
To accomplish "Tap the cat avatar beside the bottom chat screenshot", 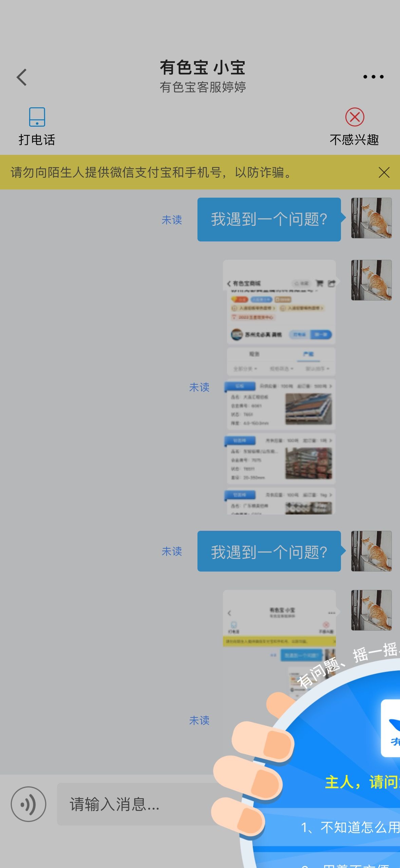I will point(372,610).
